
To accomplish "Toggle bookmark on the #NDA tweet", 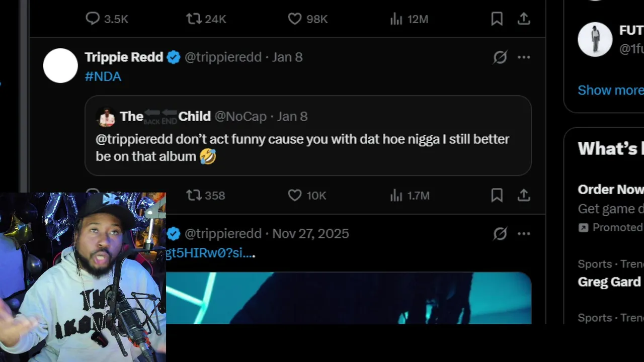I will (x=497, y=195).
